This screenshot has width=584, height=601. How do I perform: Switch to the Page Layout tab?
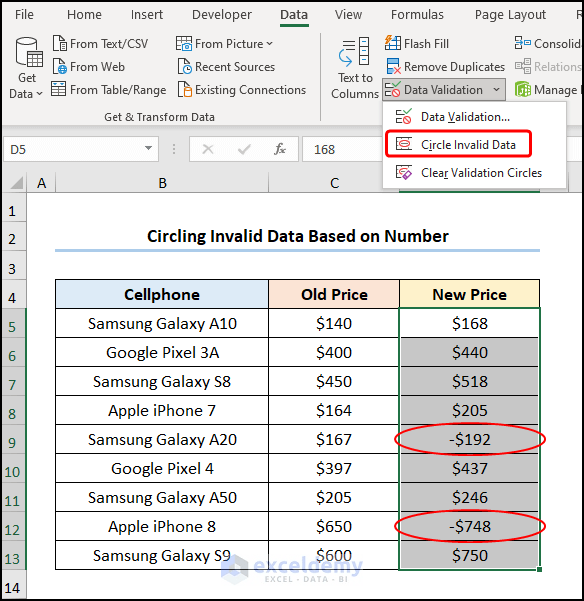point(510,15)
